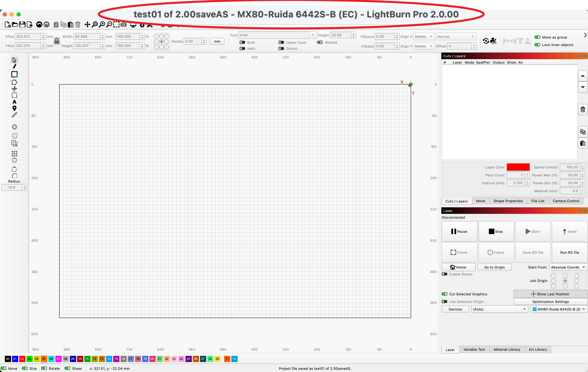Open a file via folder icon

15,24
